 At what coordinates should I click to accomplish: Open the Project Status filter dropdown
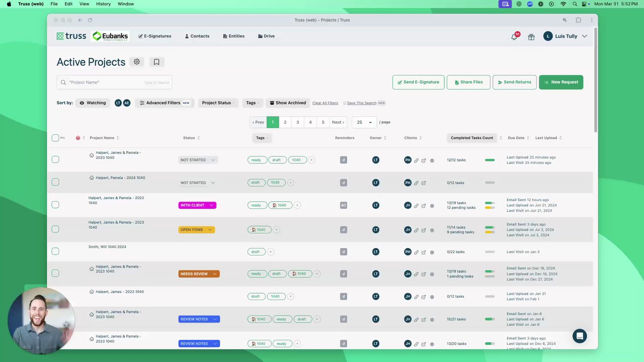(218, 103)
